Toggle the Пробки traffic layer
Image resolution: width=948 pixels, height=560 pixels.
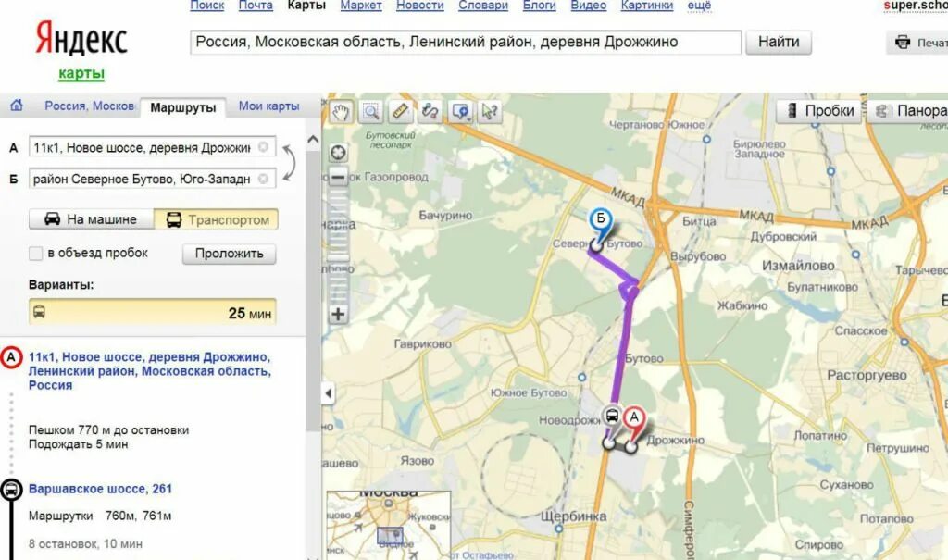818,111
